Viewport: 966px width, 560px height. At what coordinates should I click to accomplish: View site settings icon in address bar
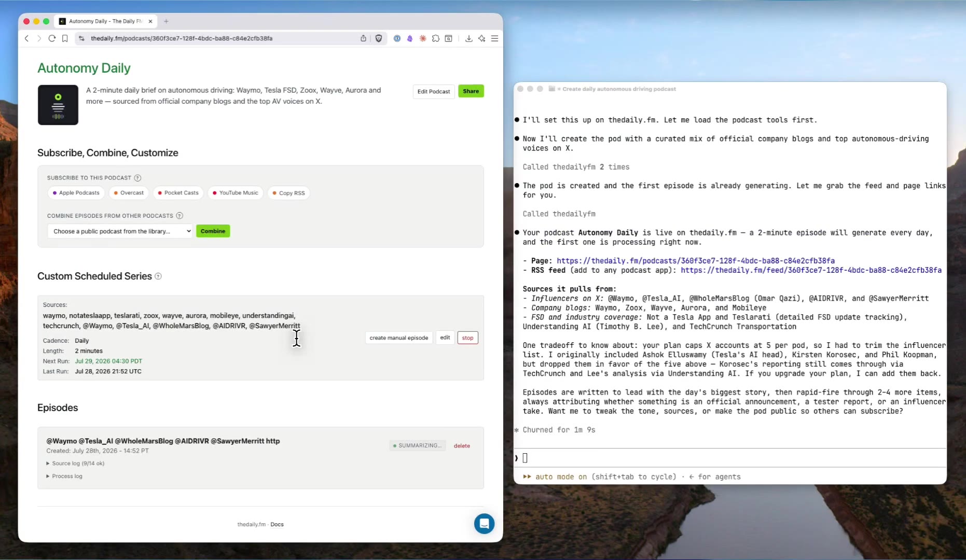click(81, 38)
